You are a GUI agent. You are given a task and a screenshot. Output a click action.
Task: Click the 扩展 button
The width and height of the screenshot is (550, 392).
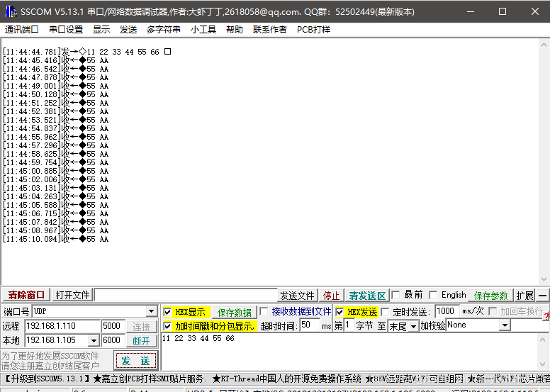(524, 296)
